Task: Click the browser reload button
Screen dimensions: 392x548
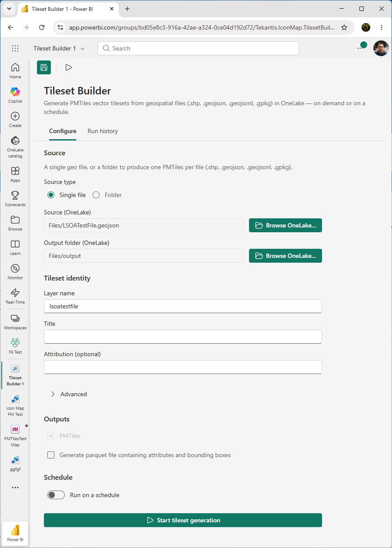Action: (x=42, y=27)
